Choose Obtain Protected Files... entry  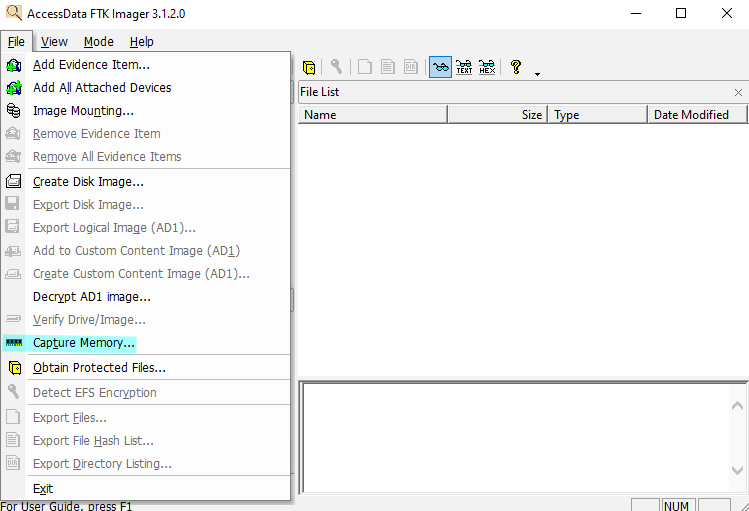pyautogui.click(x=146, y=368)
